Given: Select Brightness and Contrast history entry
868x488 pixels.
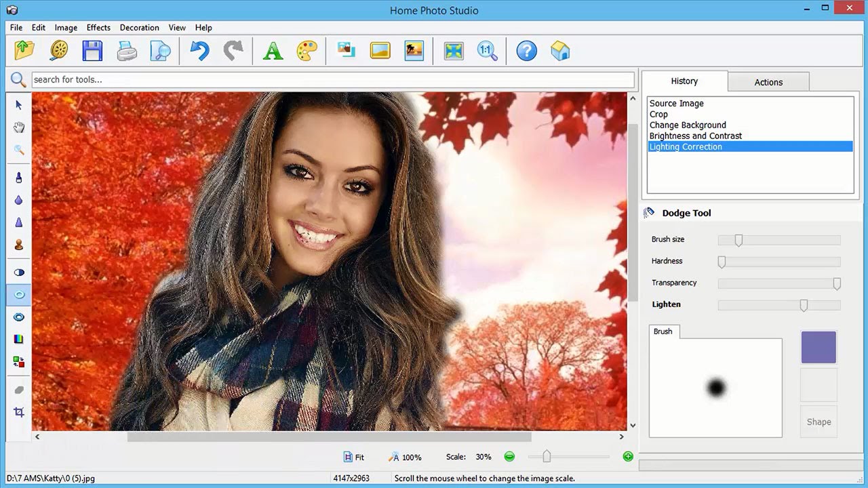Looking at the screenshot, I should click(x=696, y=136).
